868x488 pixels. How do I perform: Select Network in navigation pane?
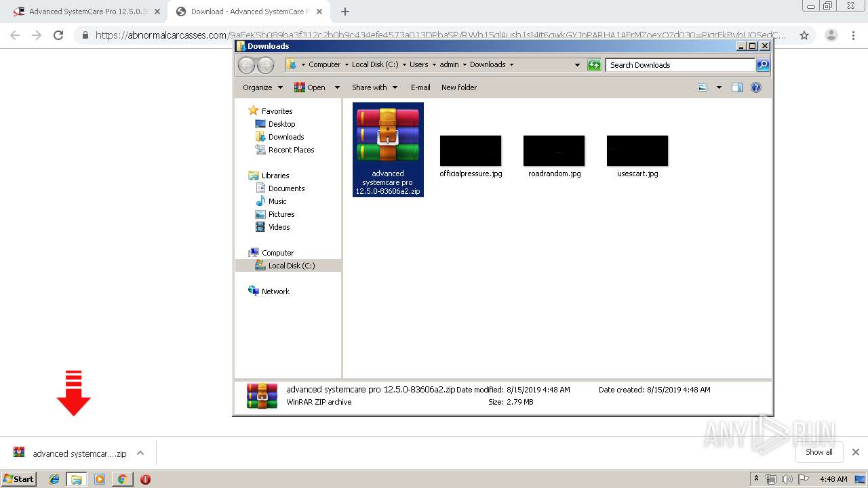tap(275, 291)
